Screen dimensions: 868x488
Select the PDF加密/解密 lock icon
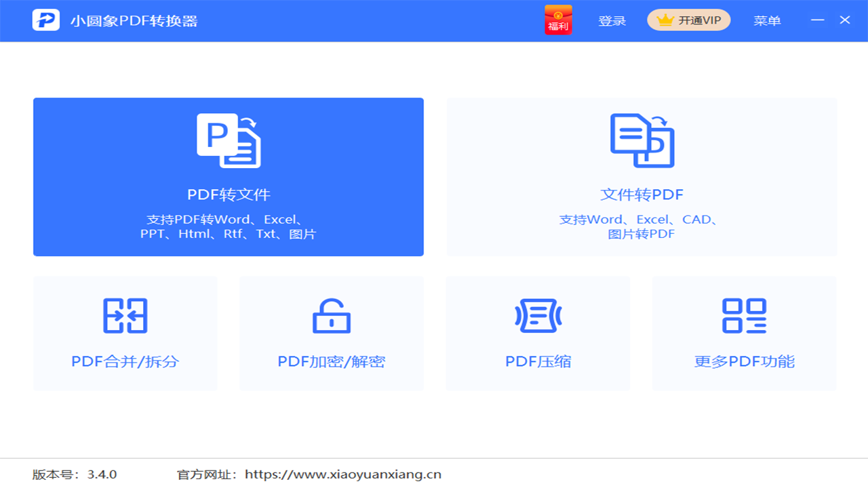coord(331,316)
